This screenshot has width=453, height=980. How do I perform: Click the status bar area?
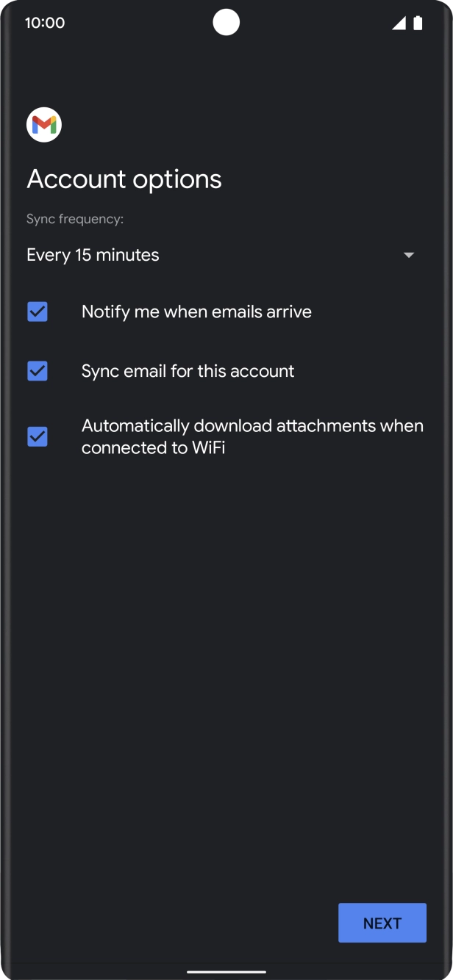226,23
